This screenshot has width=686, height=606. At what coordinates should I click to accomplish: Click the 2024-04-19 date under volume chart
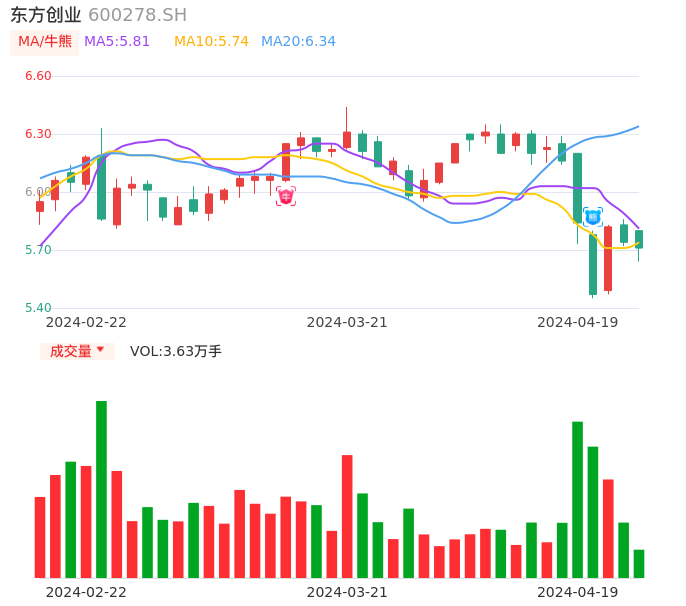coord(577,592)
